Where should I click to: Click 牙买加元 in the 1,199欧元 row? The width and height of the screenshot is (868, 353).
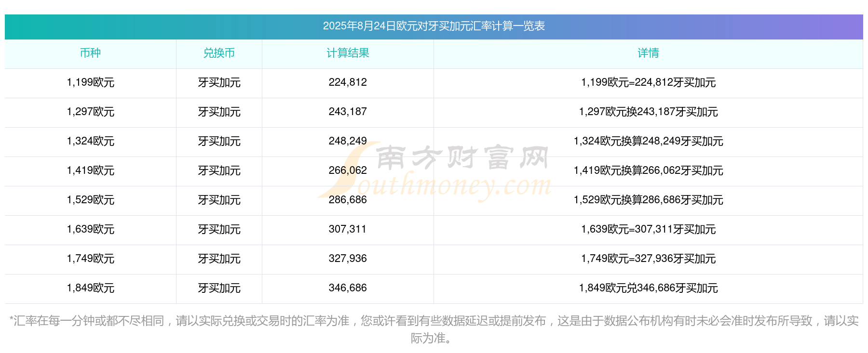click(219, 82)
